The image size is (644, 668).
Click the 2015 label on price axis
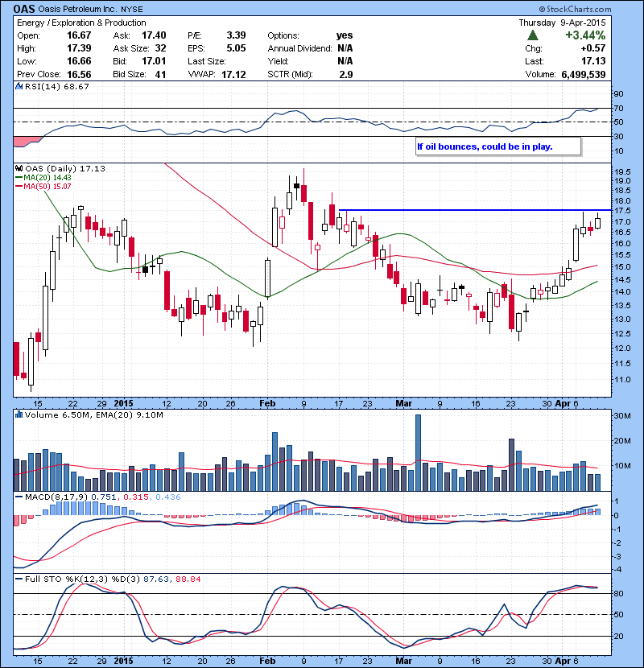coord(124,403)
